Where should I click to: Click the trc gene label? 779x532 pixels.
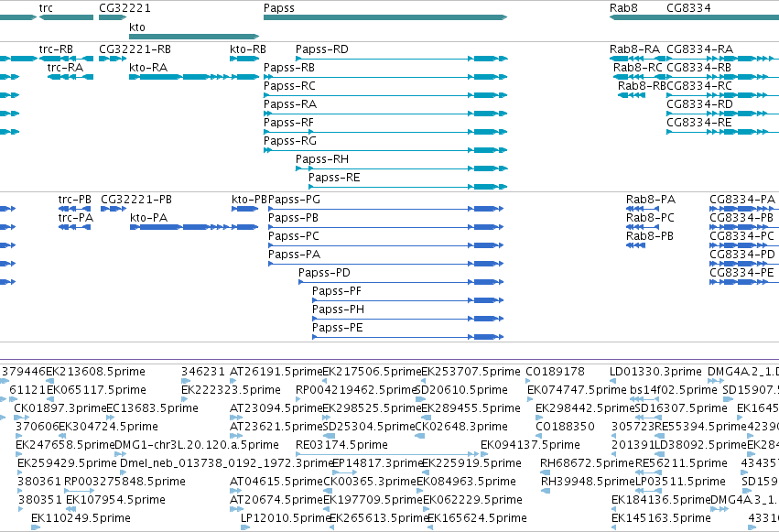click(x=46, y=8)
